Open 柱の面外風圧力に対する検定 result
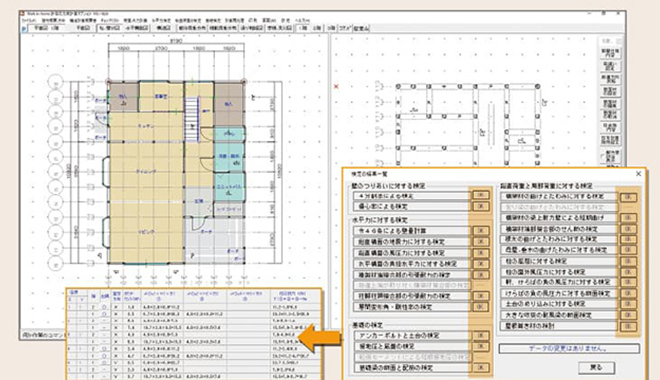Viewport: 660px width, 380px height. click(559, 271)
